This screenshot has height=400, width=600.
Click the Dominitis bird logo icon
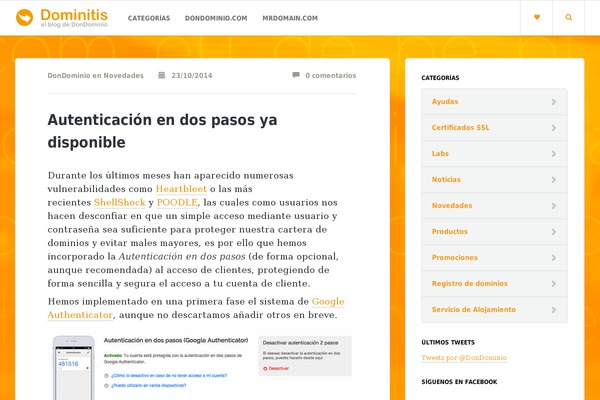pyautogui.click(x=24, y=18)
